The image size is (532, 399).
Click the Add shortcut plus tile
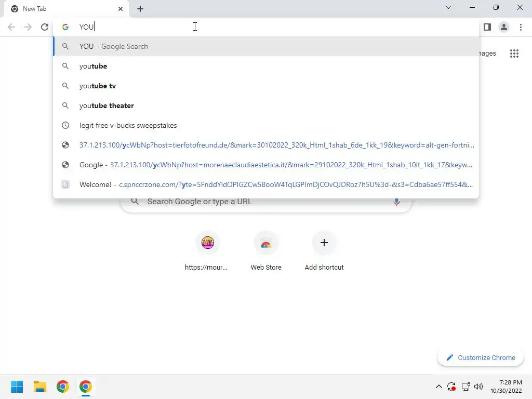[324, 251]
